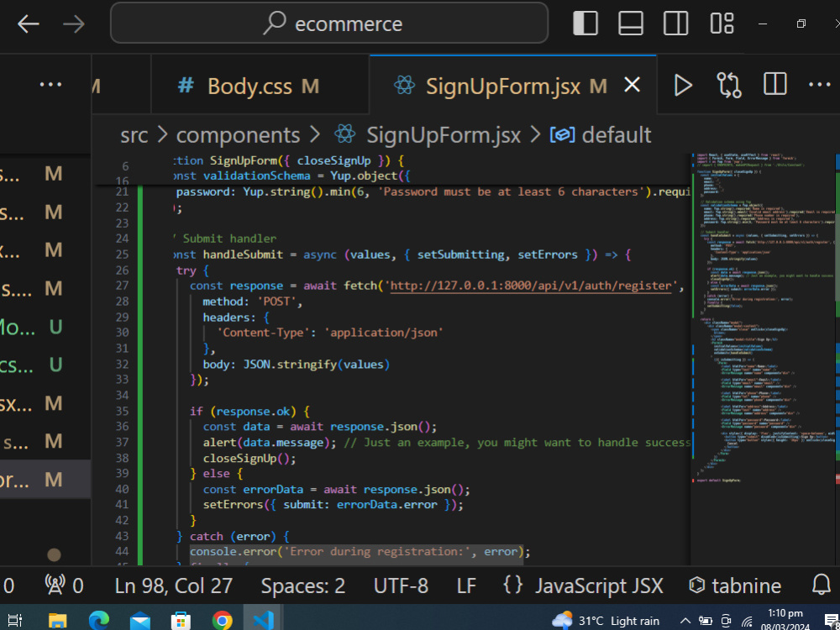Split the editor right
Image resolution: width=840 pixels, height=630 pixels.
(x=774, y=85)
